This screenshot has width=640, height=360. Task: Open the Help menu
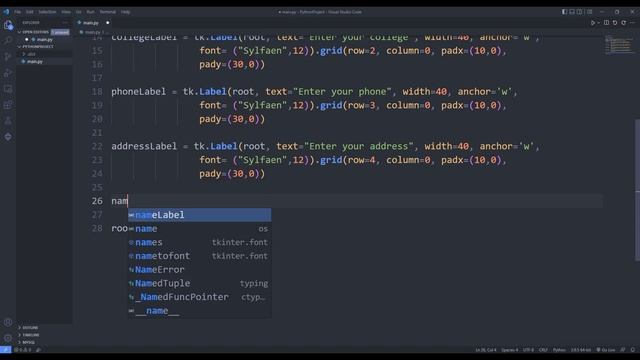125,12
